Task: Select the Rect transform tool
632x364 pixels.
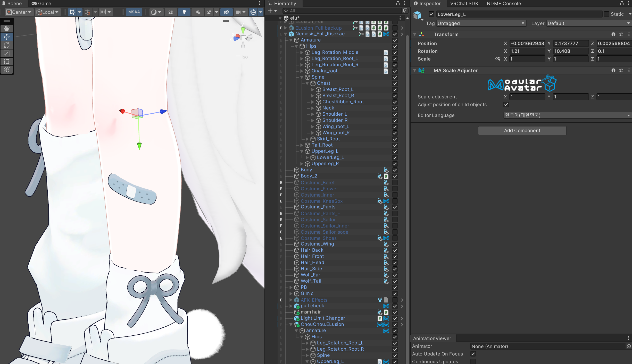Action: pos(7,62)
